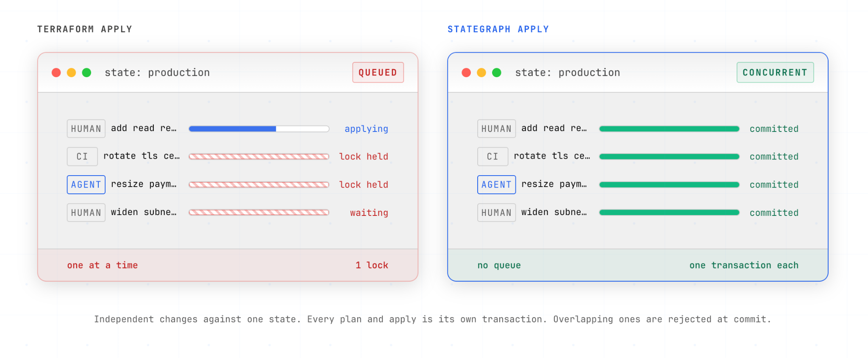Click green bar for Stategraph 'rotate tls ce…'
Screen dimensions: 868x358
pyautogui.click(x=669, y=157)
